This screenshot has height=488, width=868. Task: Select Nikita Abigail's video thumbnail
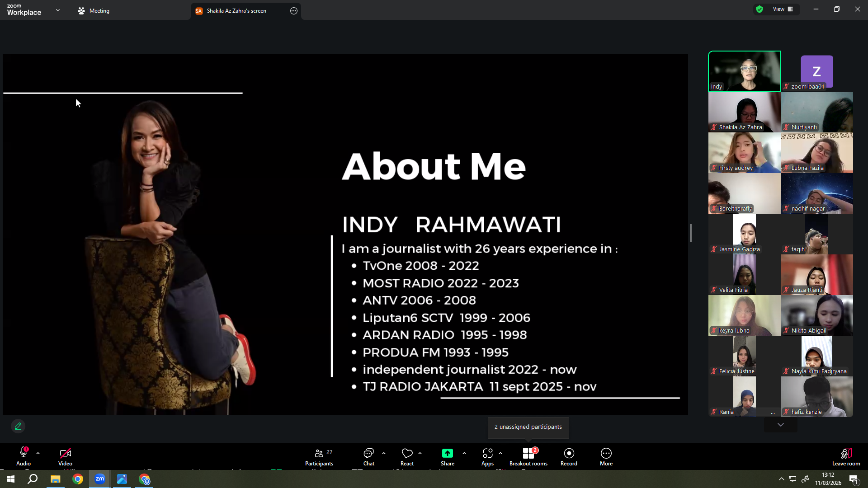(817, 315)
